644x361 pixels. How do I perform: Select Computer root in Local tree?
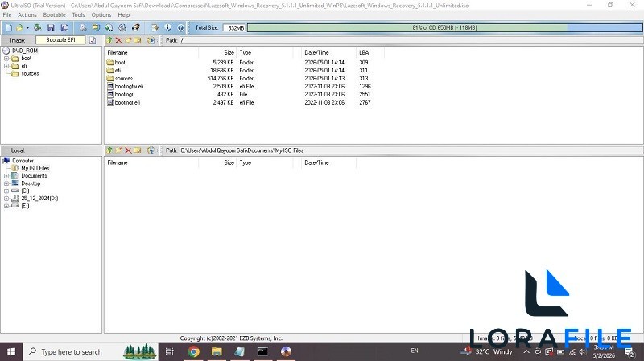coord(23,161)
